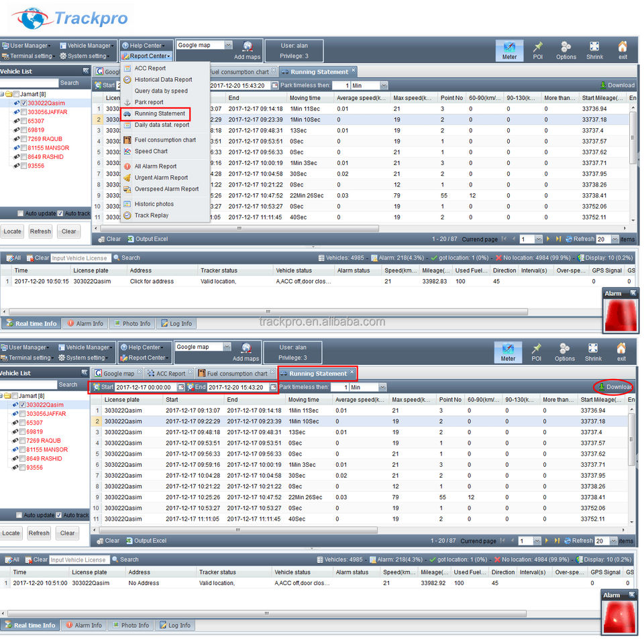Click the All Alarm Report red icon entry
The image size is (644, 644).
coord(127,166)
